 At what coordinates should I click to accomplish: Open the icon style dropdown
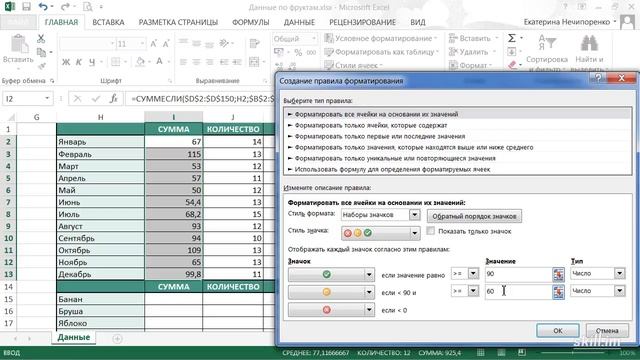414,233
